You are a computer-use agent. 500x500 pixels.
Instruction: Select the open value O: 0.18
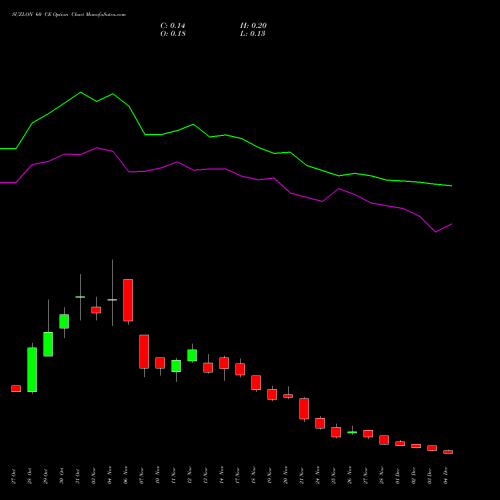click(173, 34)
